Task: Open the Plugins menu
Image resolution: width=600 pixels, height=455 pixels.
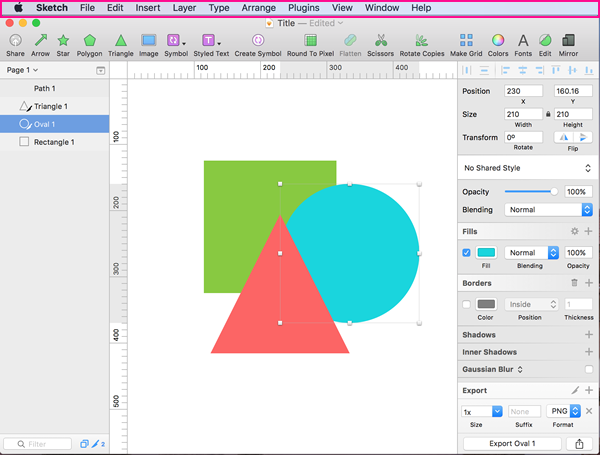Action: pyautogui.click(x=304, y=8)
